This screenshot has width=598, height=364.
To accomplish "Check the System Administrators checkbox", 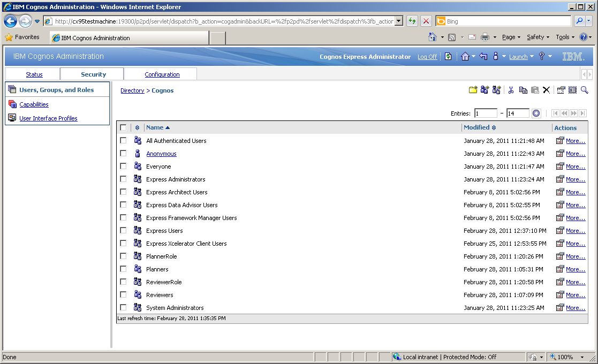I will [x=123, y=307].
